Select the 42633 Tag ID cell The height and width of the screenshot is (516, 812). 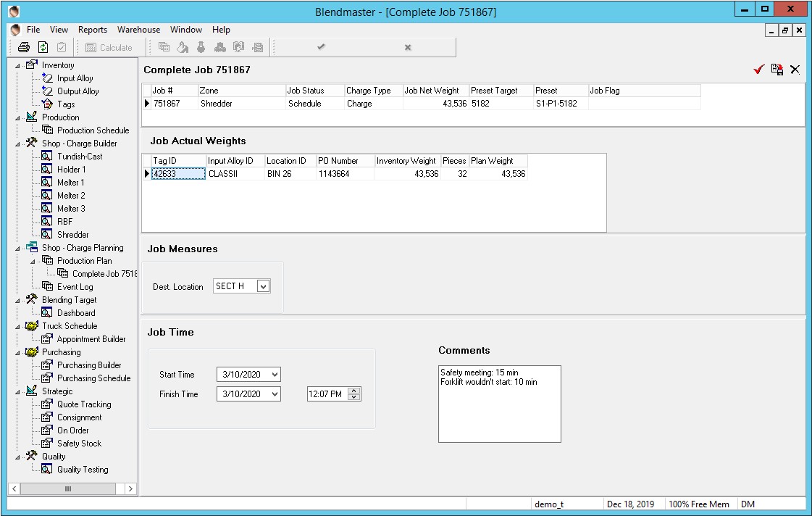179,174
